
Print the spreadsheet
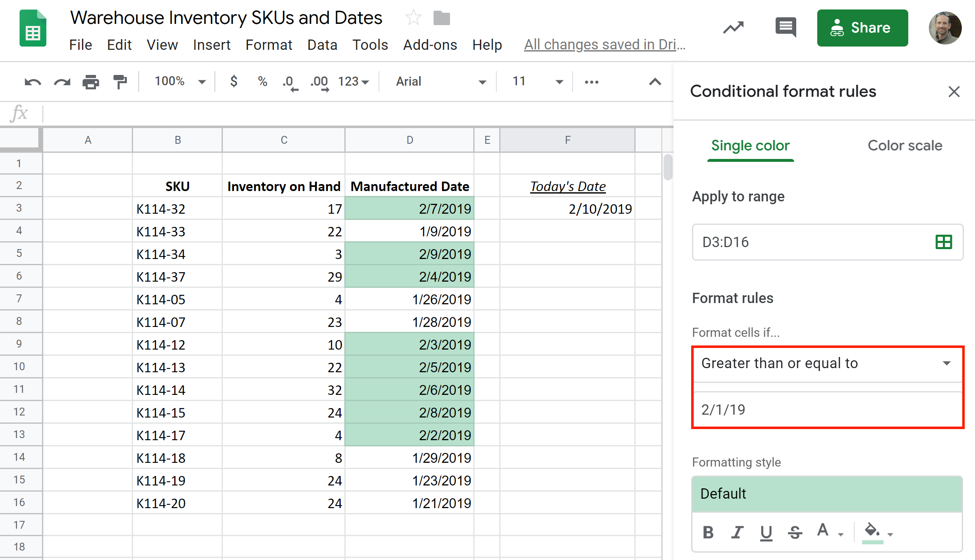(91, 82)
